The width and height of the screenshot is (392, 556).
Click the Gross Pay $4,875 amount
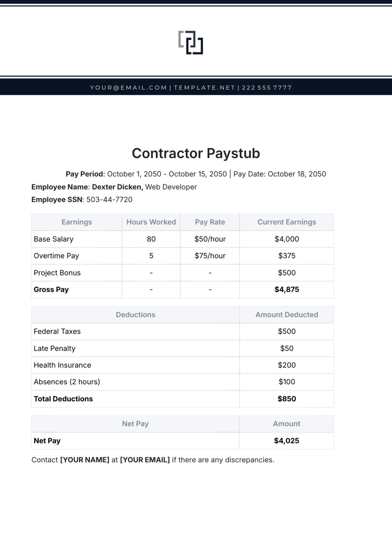[287, 289]
